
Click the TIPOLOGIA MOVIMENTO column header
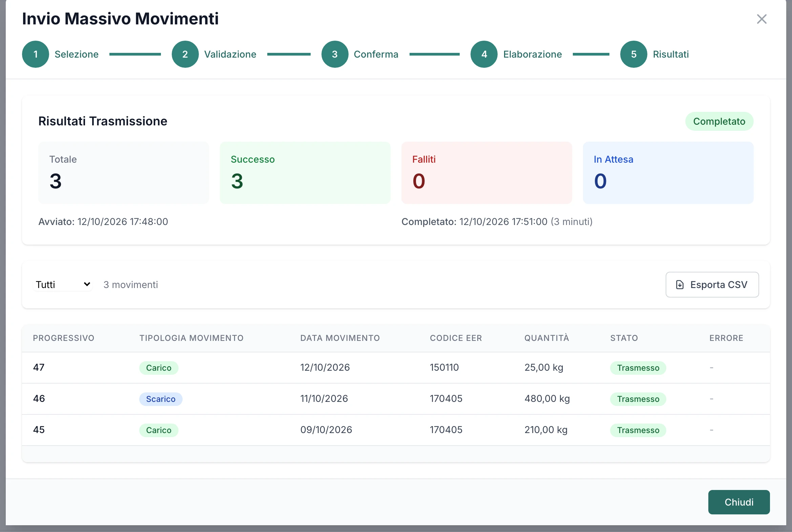point(192,338)
